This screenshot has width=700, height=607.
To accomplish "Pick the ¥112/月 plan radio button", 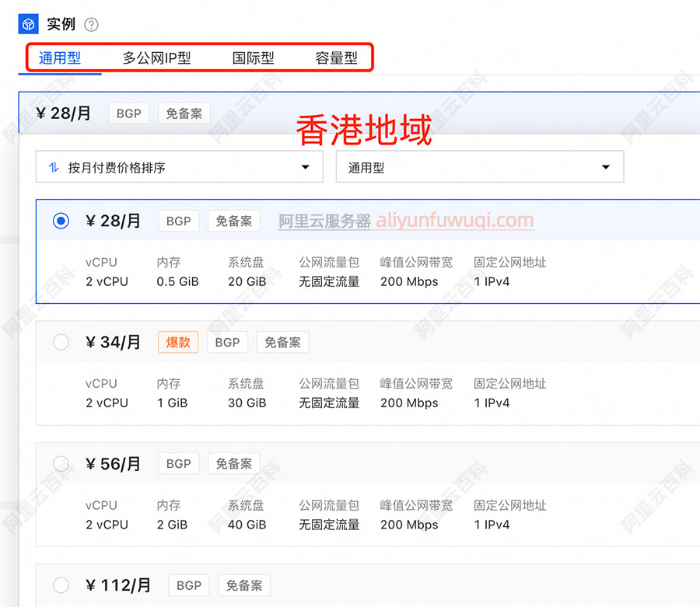I will (61, 585).
